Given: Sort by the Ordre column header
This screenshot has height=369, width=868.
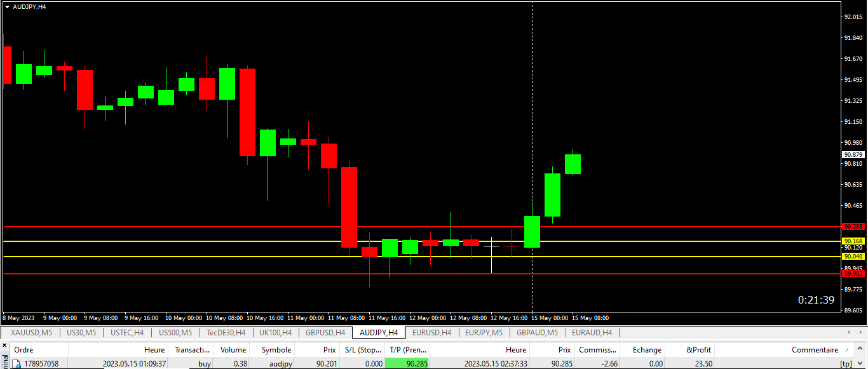Looking at the screenshot, I should (39, 350).
